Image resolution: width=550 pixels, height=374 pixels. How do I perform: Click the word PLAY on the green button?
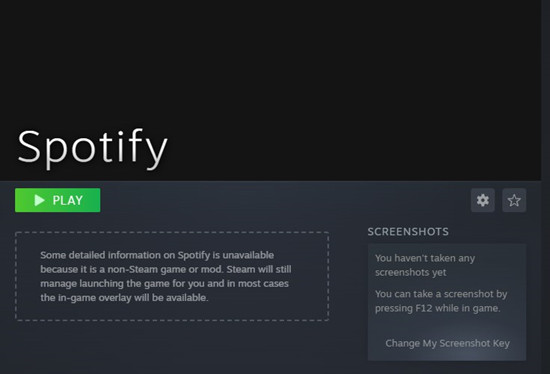(x=68, y=200)
